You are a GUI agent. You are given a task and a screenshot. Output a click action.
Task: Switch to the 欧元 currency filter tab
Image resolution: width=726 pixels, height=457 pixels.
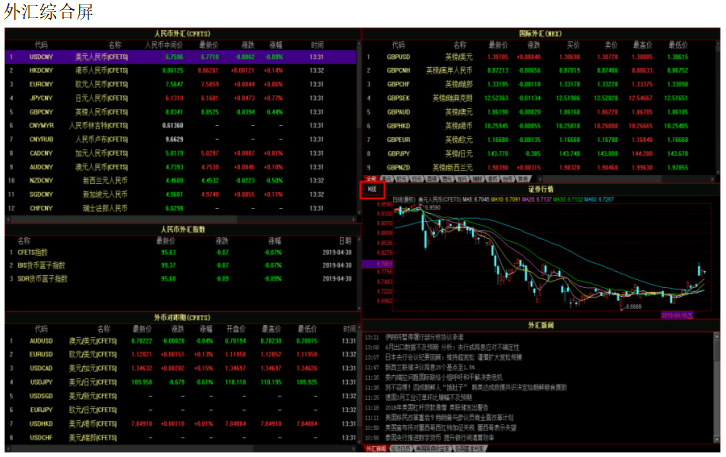click(x=401, y=179)
